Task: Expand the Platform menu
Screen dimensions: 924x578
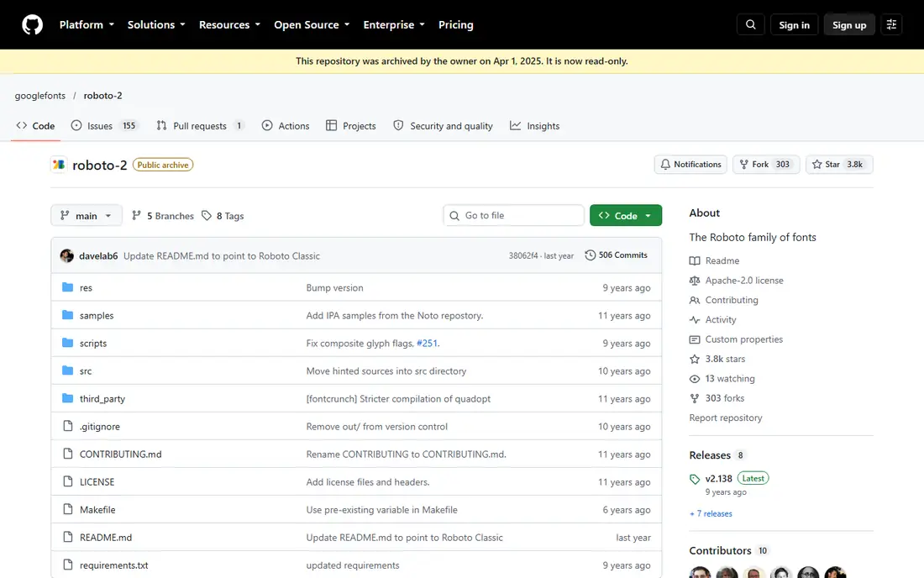Action: 87,24
